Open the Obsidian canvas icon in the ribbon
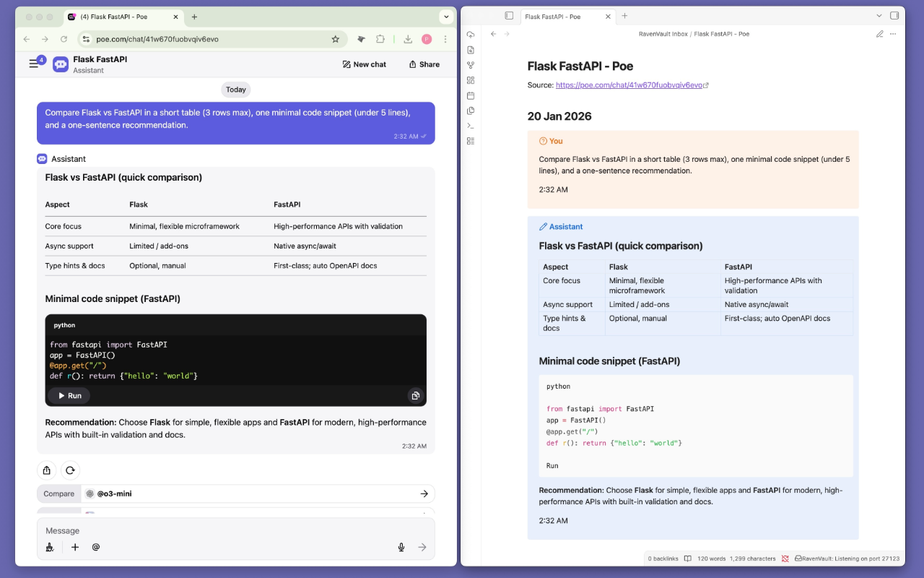The width and height of the screenshot is (924, 578). tap(471, 80)
